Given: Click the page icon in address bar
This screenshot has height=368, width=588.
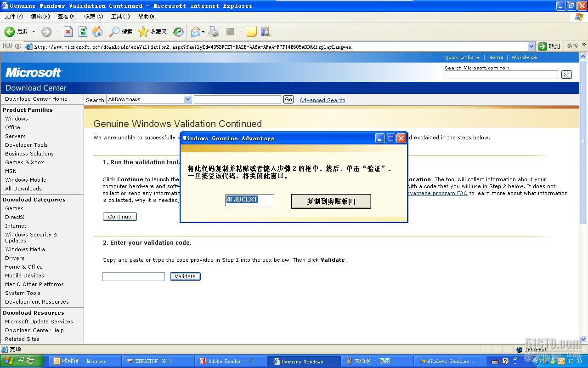Looking at the screenshot, I should tap(29, 46).
